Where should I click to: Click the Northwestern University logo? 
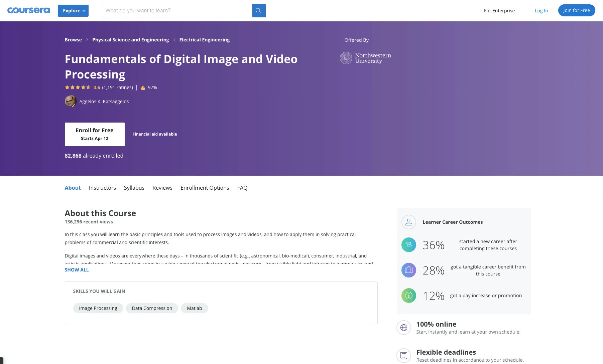[x=365, y=58]
